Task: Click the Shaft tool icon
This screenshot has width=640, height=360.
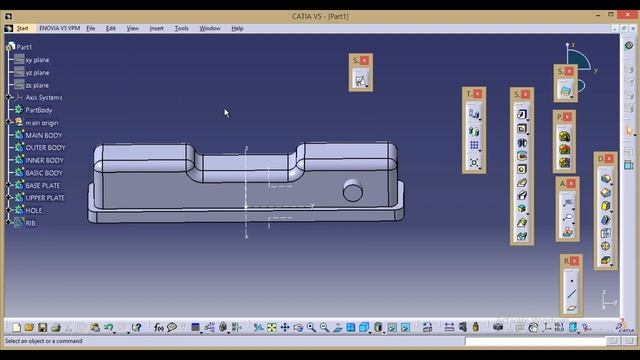Action: click(x=522, y=142)
